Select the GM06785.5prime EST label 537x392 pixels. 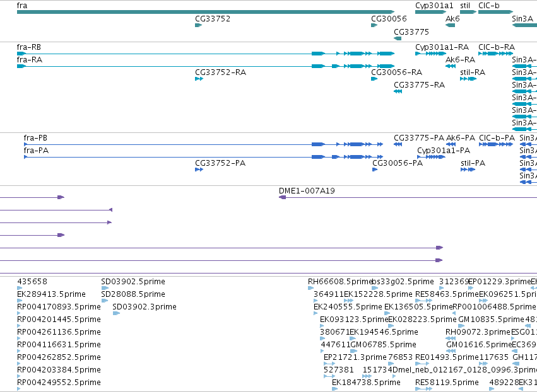pos(384,345)
